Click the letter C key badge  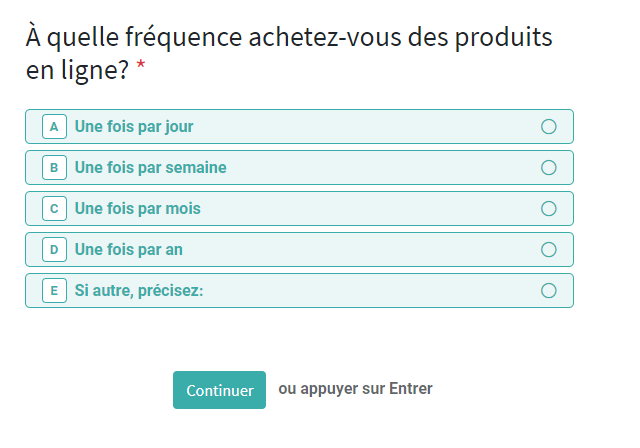point(54,209)
